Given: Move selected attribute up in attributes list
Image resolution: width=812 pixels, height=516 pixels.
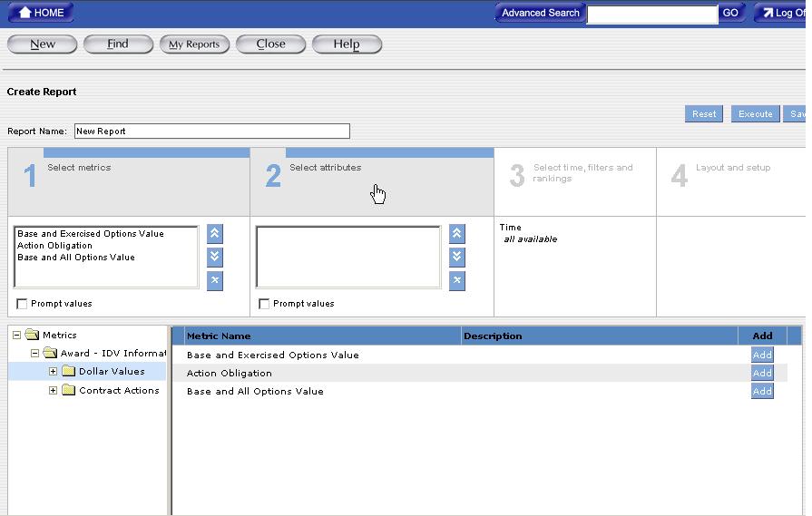Looking at the screenshot, I should point(456,234).
